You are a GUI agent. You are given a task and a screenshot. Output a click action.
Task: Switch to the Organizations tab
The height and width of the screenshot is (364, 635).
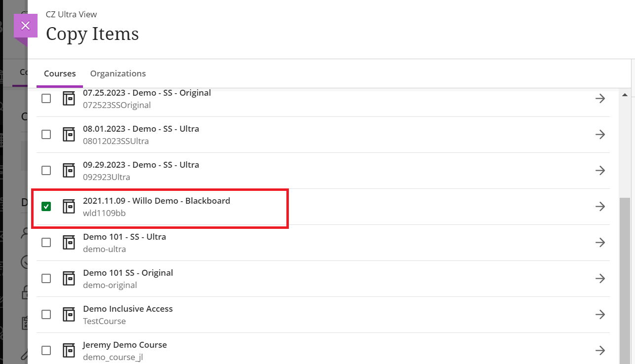pyautogui.click(x=118, y=73)
